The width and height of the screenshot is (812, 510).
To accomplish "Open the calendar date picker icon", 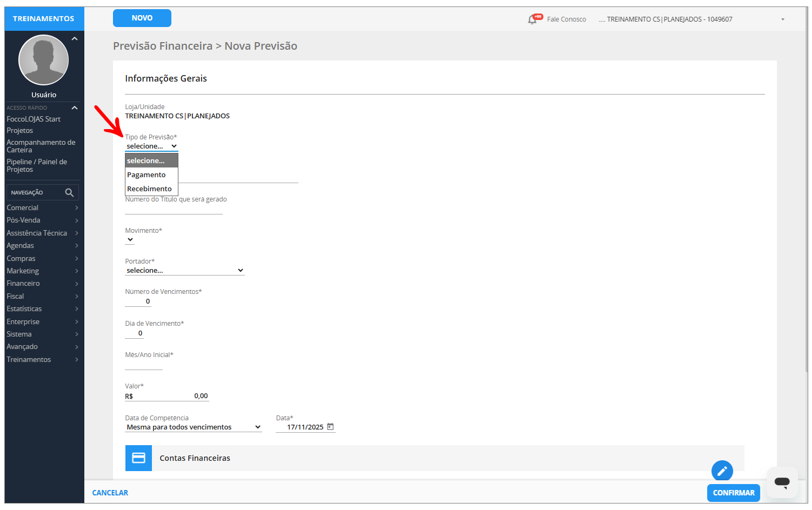I will click(x=330, y=427).
